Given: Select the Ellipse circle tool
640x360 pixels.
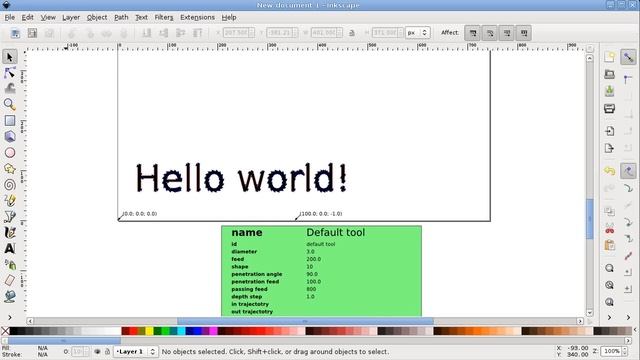Looking at the screenshot, I should click(10, 153).
